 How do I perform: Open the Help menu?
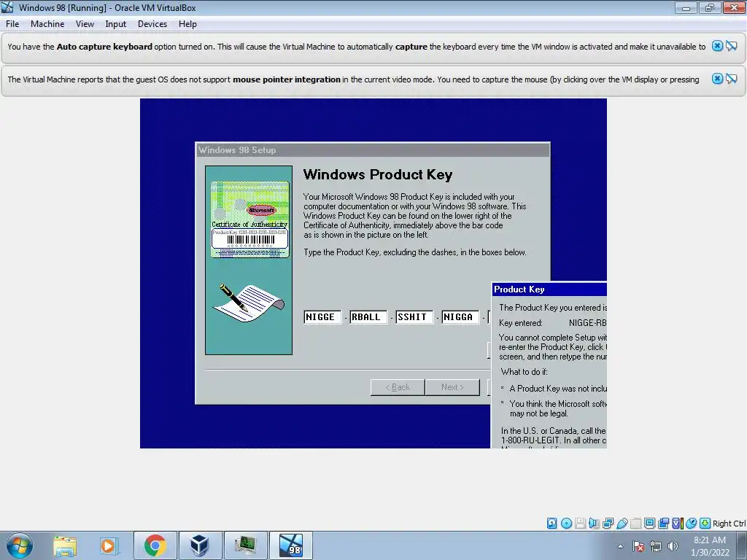[x=187, y=24]
